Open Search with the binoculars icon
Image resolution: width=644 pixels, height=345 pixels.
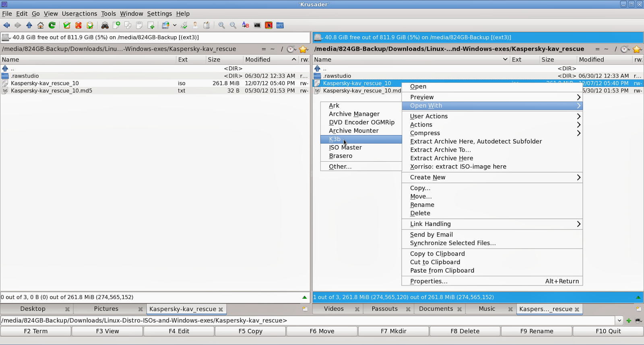tap(105, 25)
